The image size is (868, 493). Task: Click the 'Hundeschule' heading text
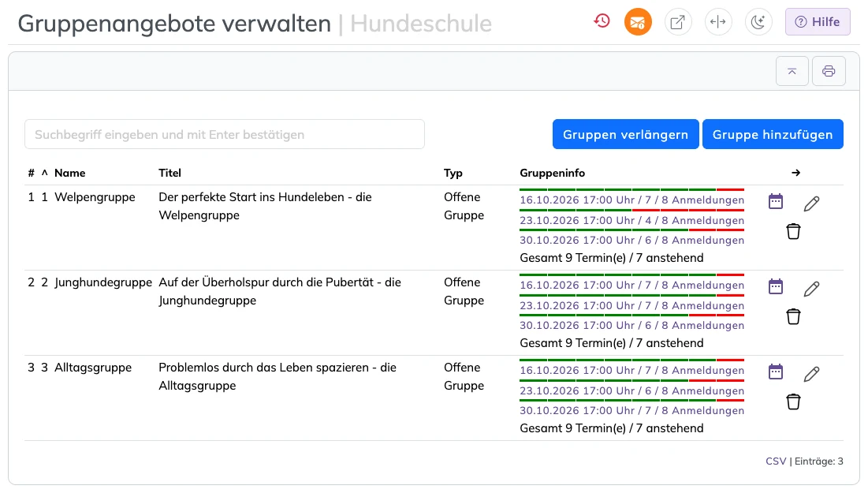(421, 23)
